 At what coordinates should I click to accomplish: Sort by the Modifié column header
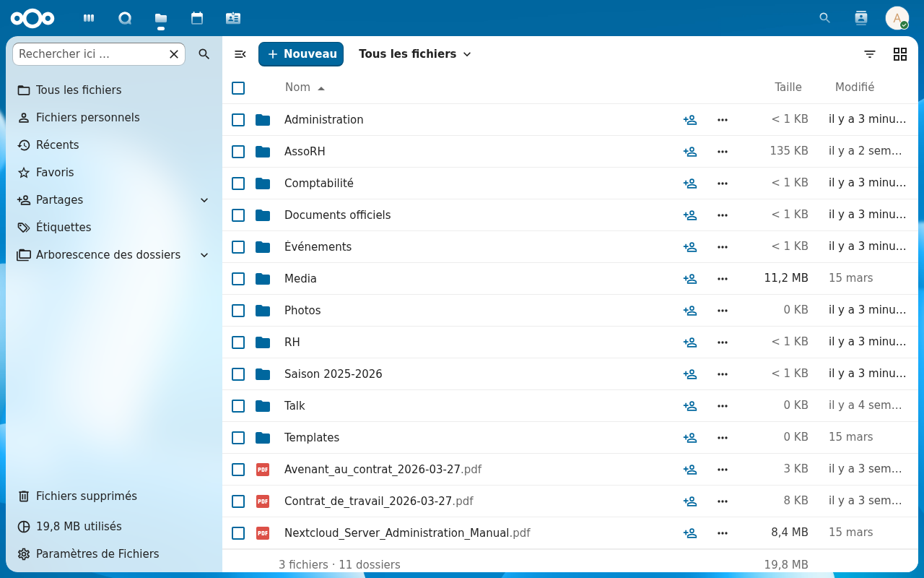pos(855,87)
